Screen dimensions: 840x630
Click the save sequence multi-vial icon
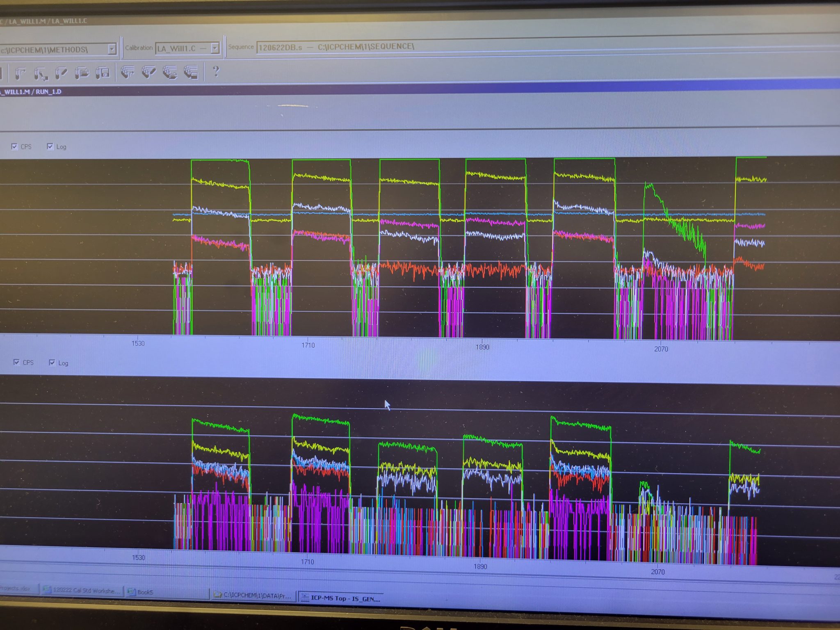click(191, 72)
